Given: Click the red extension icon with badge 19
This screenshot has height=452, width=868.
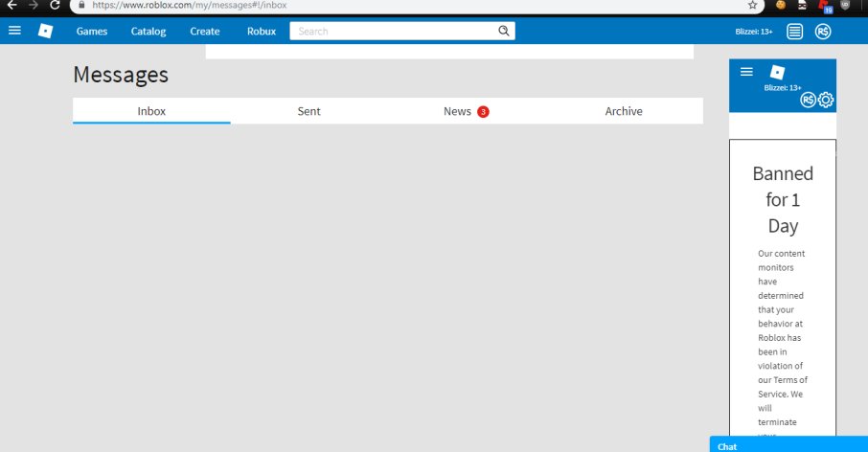Looking at the screenshot, I should point(825,6).
